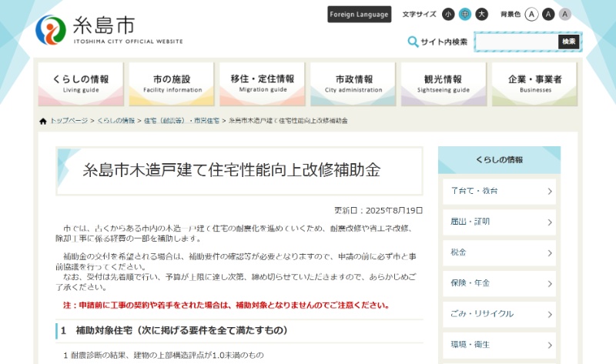Open the 市の施設 Facility information menu
Screen dimensions: 616x364
tap(172, 84)
